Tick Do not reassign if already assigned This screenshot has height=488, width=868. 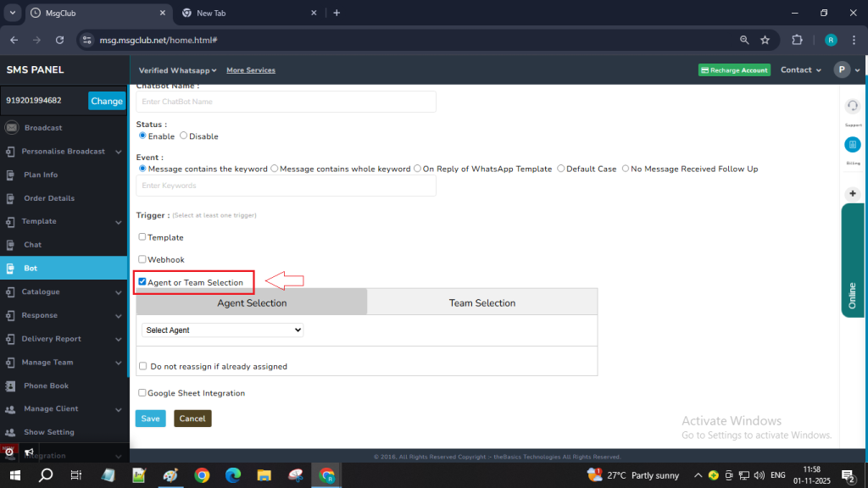coord(143,366)
